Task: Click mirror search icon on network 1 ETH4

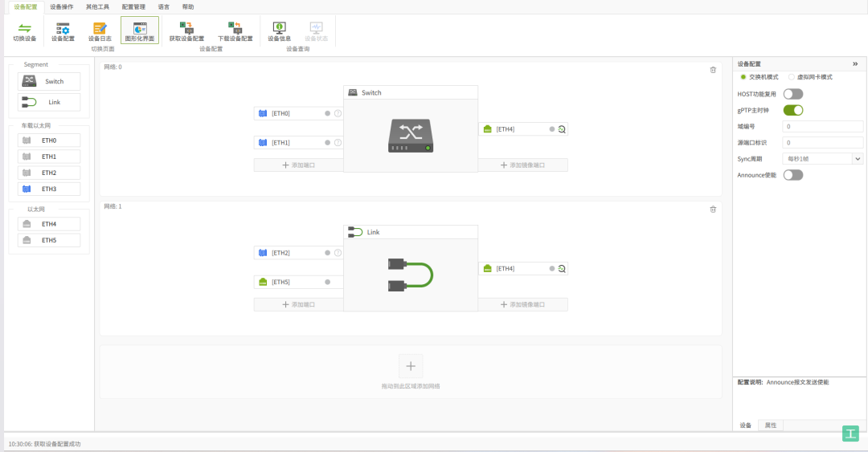Action: 561,268
